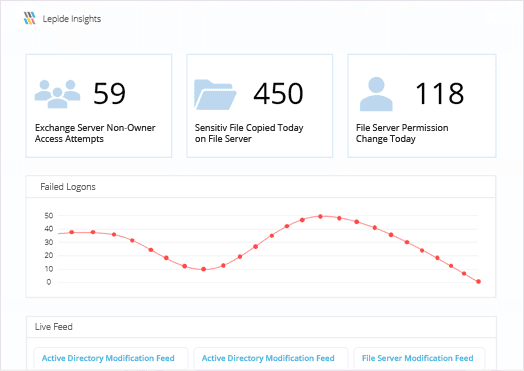Select the final data point at 0
The image size is (524, 371).
point(479,281)
